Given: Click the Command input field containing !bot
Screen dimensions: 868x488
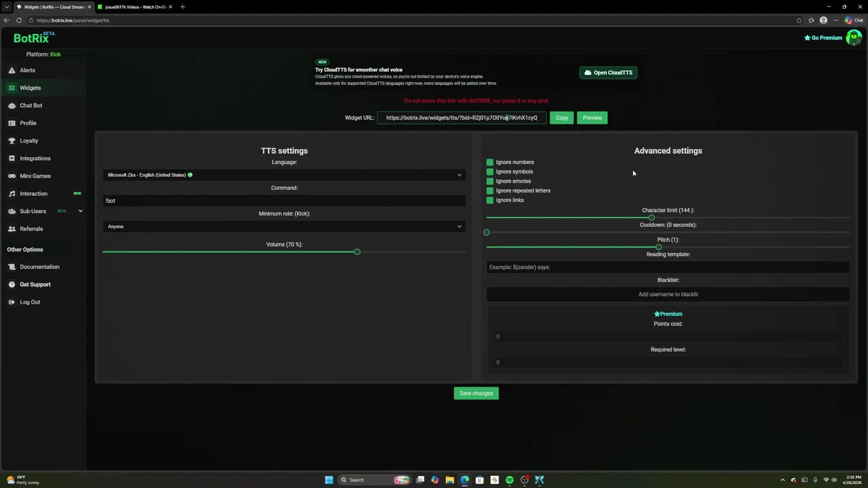Looking at the screenshot, I should (x=284, y=201).
